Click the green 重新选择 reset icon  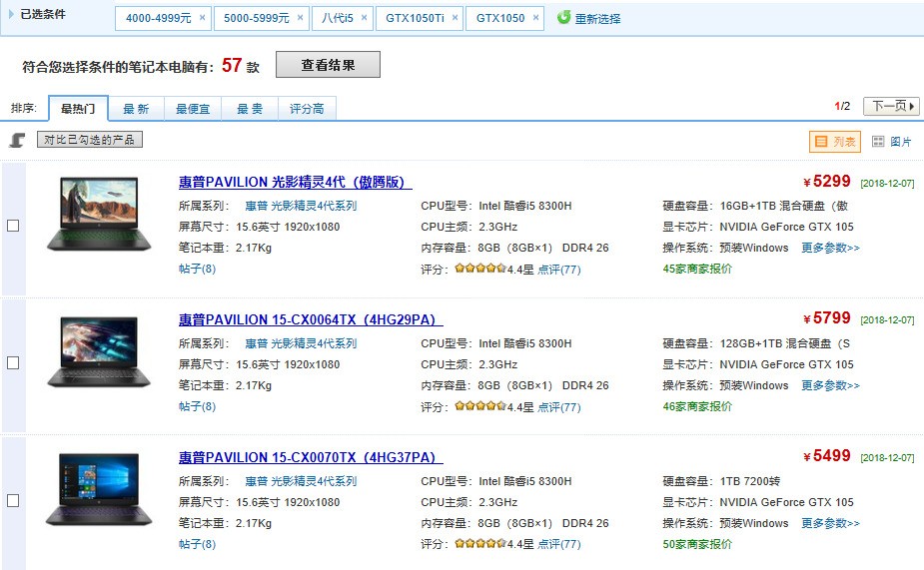[564, 18]
